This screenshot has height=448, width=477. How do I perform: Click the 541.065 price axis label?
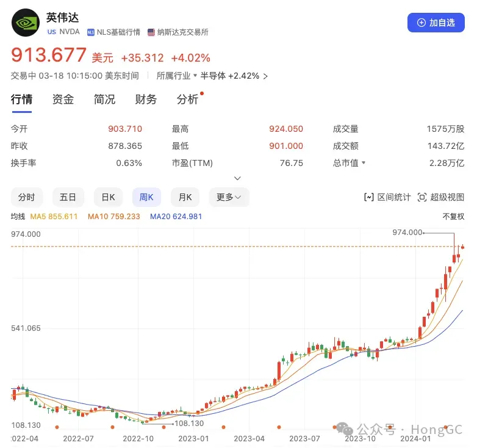pyautogui.click(x=26, y=328)
